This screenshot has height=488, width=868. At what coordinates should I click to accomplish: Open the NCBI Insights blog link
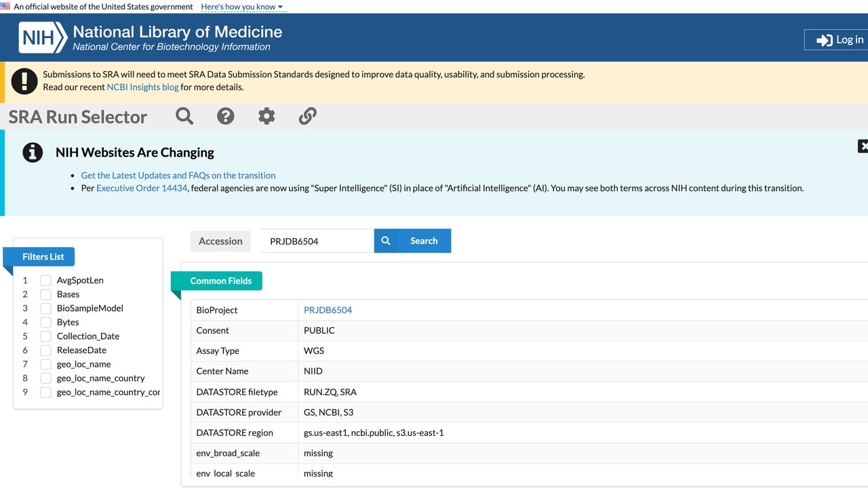142,87
